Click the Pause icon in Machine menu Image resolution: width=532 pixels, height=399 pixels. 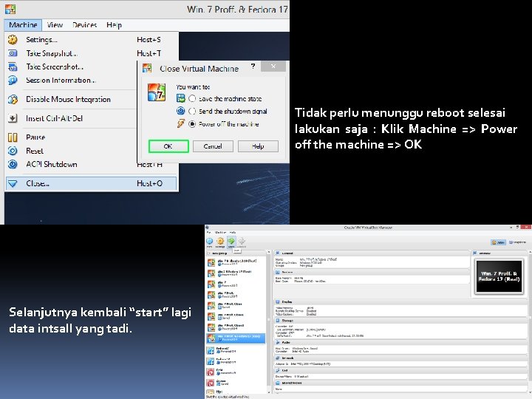(x=13, y=137)
